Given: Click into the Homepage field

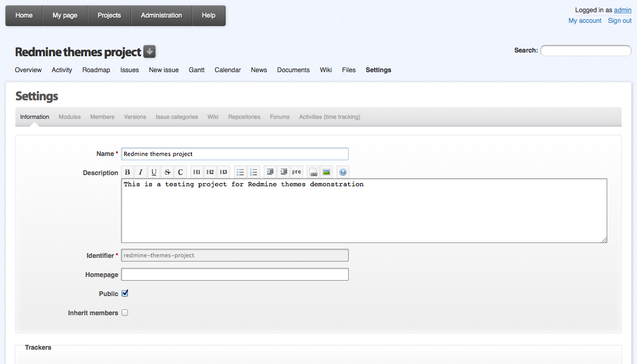Looking at the screenshot, I should pos(235,274).
